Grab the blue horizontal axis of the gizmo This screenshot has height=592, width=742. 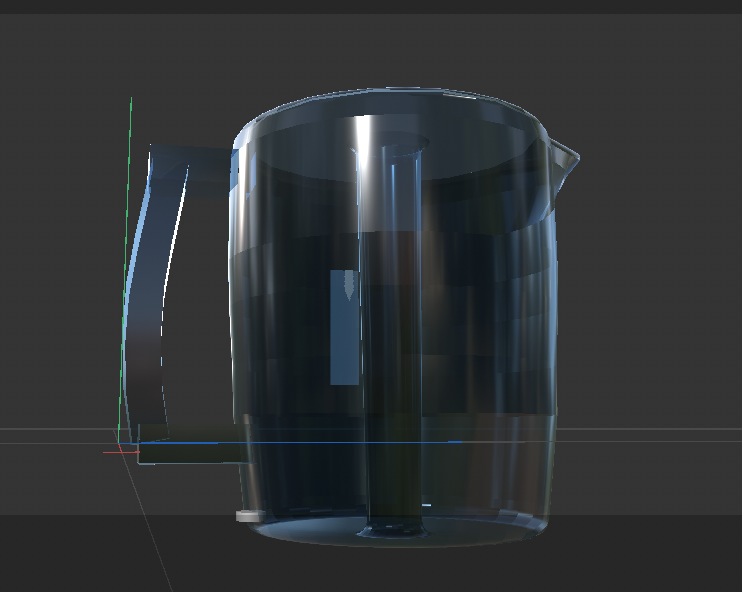291,442
